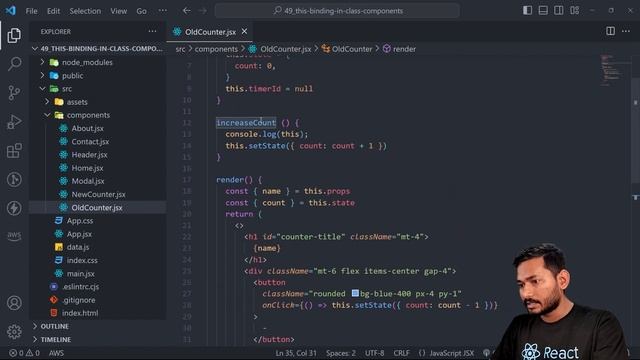This screenshot has width=640, height=360.
Task: Open the Edit menu
Action: [53, 11]
